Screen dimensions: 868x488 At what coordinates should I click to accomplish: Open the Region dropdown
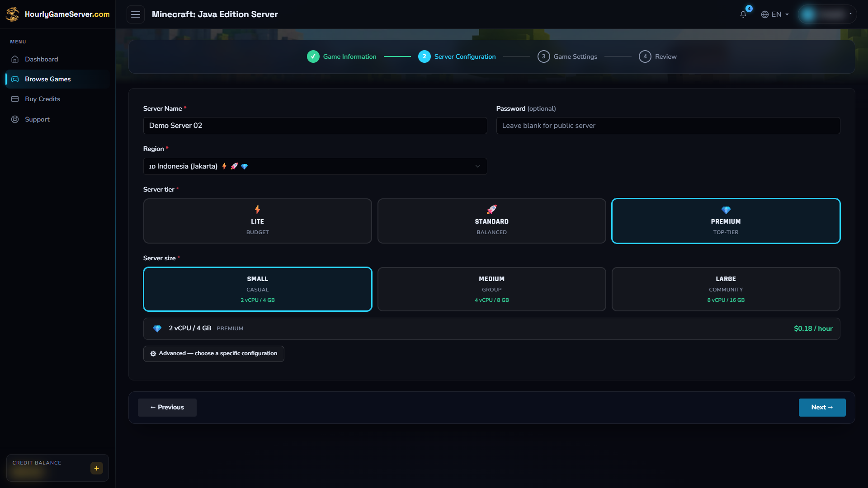click(315, 166)
